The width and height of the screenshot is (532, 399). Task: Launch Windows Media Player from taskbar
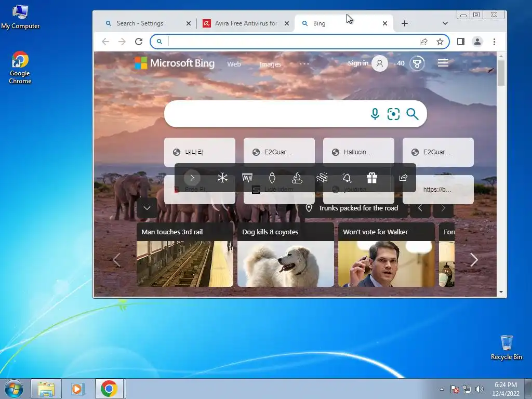(x=77, y=389)
